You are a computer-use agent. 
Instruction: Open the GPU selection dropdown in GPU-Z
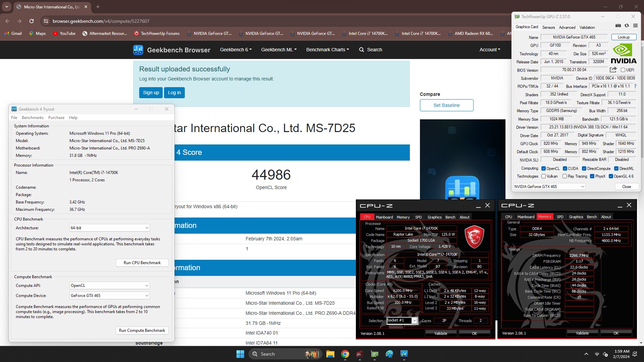click(x=549, y=187)
